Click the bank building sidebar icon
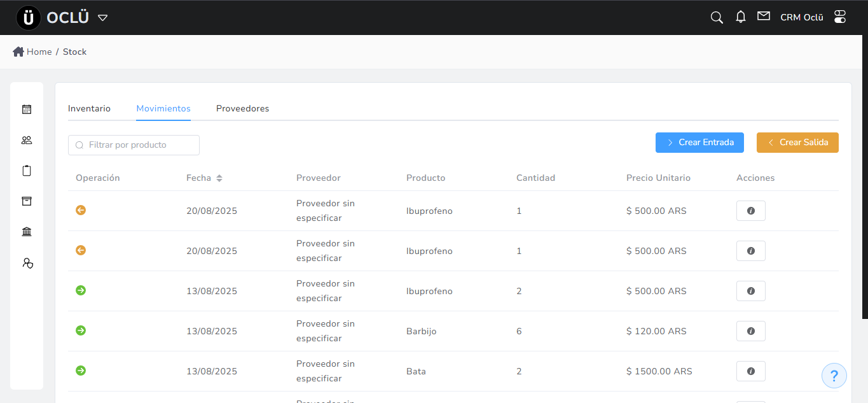The height and width of the screenshot is (403, 868). (27, 232)
